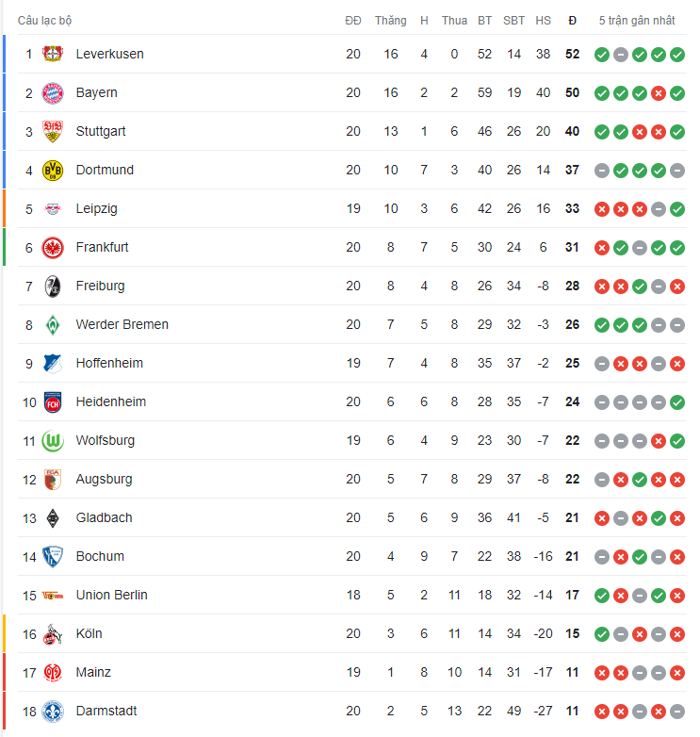This screenshot has width=700, height=737.
Task: Click the Bayer Leverkusen club crest
Action: pos(53,55)
